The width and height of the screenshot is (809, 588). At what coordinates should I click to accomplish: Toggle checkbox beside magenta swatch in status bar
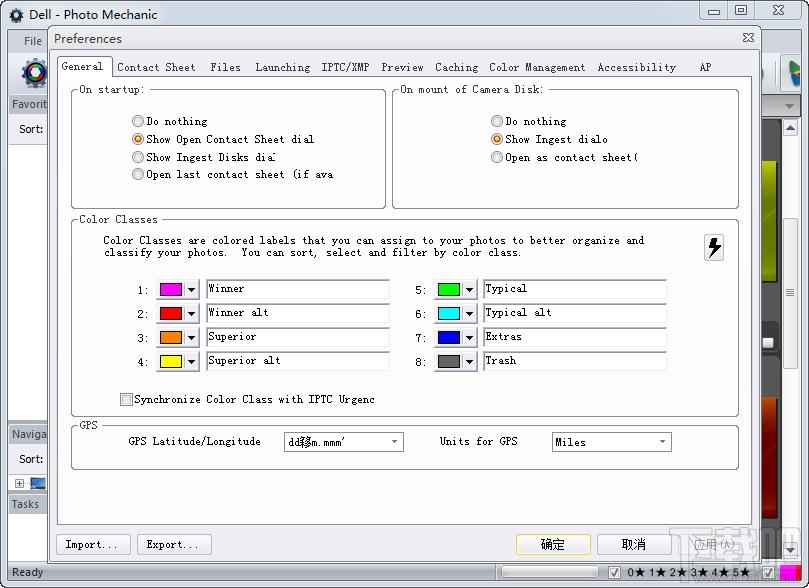768,572
